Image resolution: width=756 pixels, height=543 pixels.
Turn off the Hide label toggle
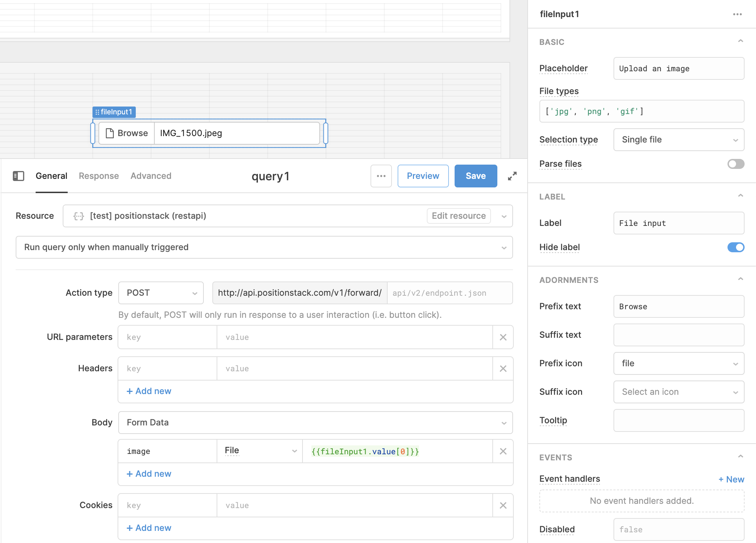(736, 247)
